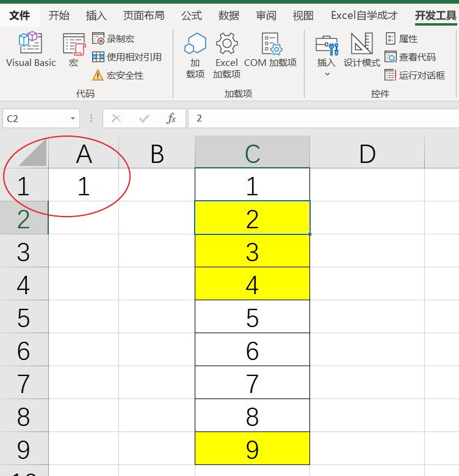Select column A header
459x476 pixels.
point(84,154)
